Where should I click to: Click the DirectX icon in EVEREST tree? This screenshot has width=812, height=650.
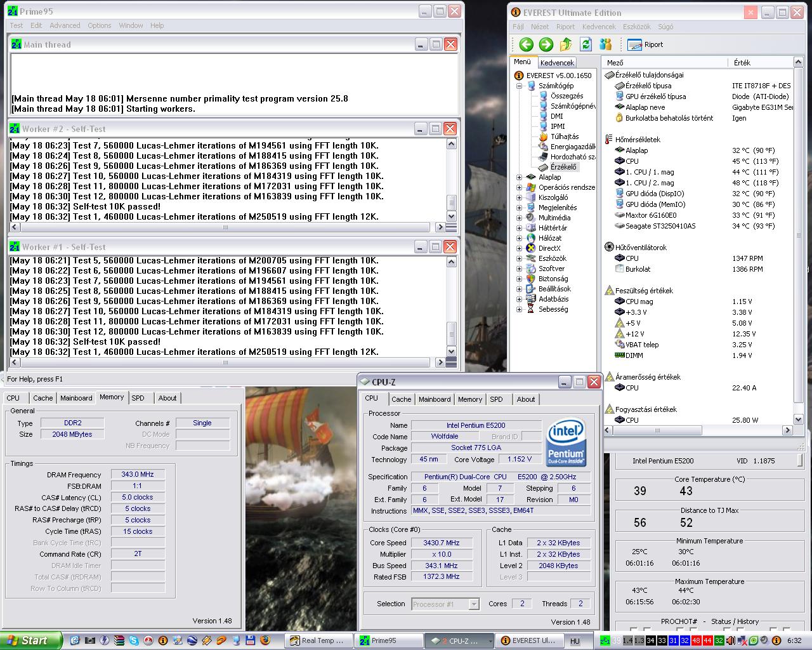[531, 248]
